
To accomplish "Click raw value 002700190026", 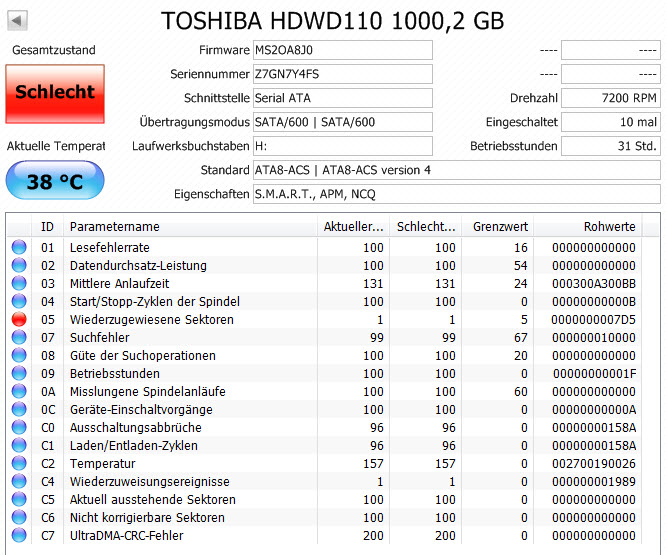I will 594,463.
